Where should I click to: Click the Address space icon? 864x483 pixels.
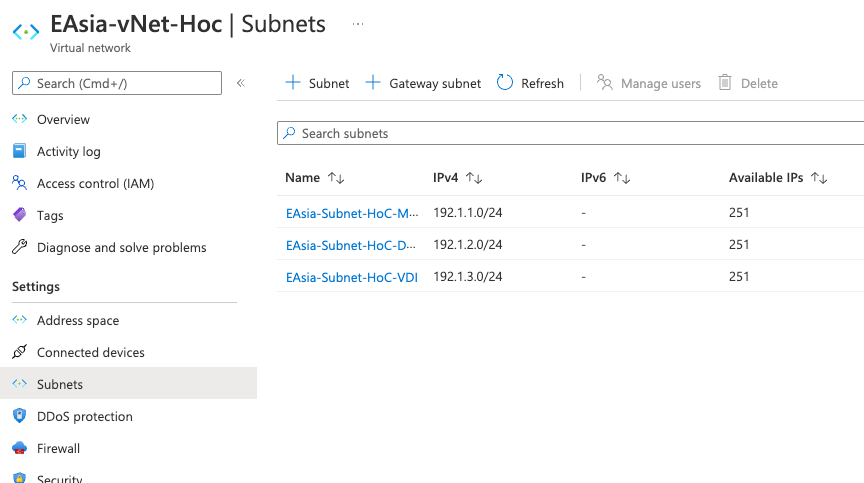coord(19,319)
